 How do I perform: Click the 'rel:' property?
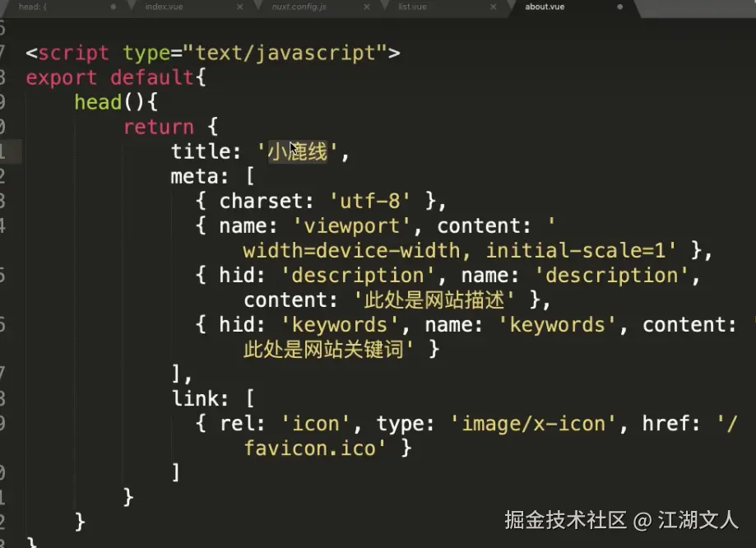pos(242,423)
